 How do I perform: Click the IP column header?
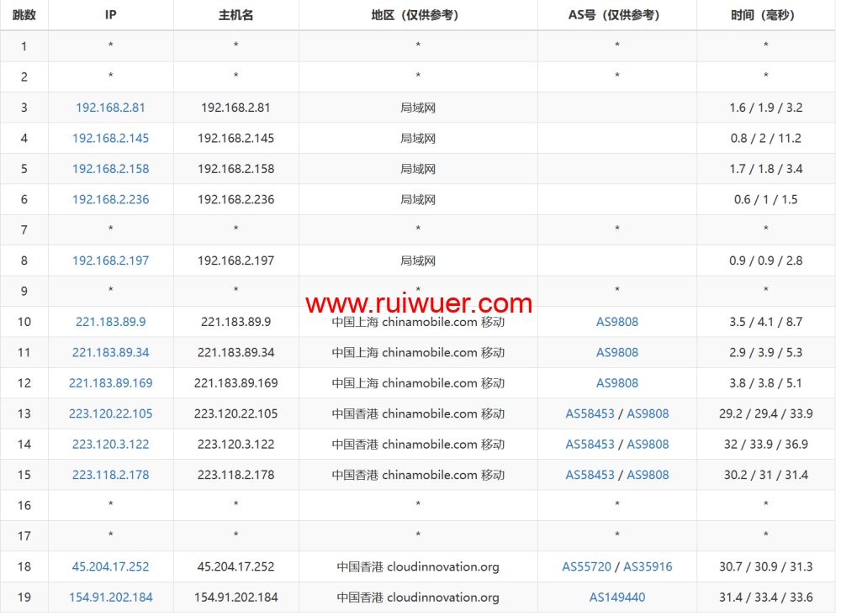point(110,15)
